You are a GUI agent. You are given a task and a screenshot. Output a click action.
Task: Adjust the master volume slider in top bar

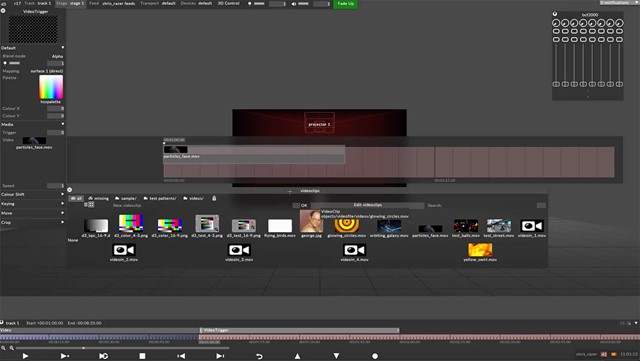pyautogui.click(x=304, y=4)
